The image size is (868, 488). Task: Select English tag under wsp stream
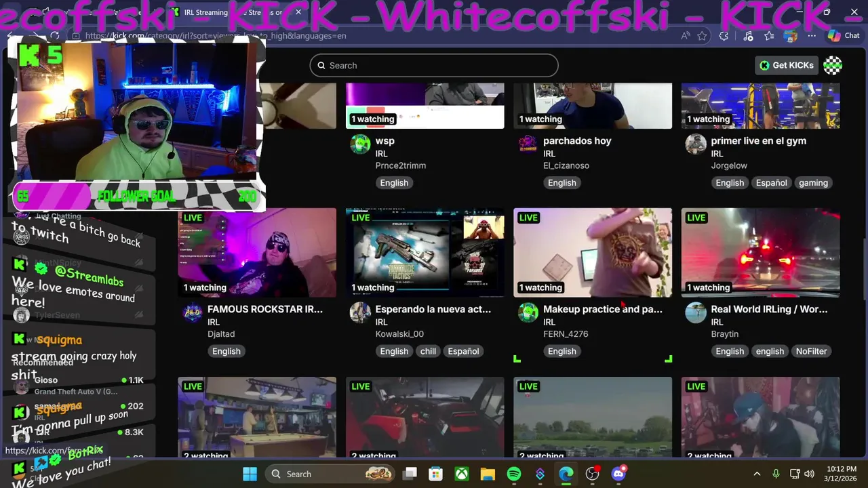394,183
